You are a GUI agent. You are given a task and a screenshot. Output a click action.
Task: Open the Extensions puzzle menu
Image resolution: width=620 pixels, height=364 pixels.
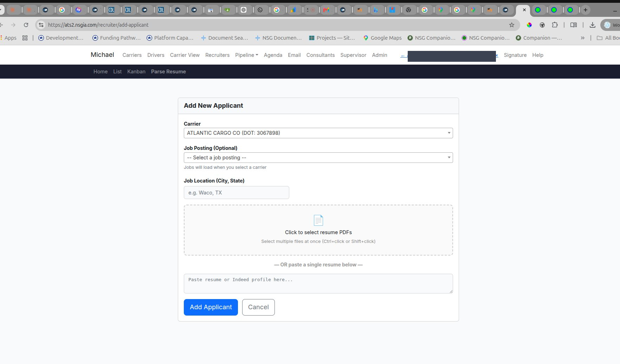[x=555, y=25]
